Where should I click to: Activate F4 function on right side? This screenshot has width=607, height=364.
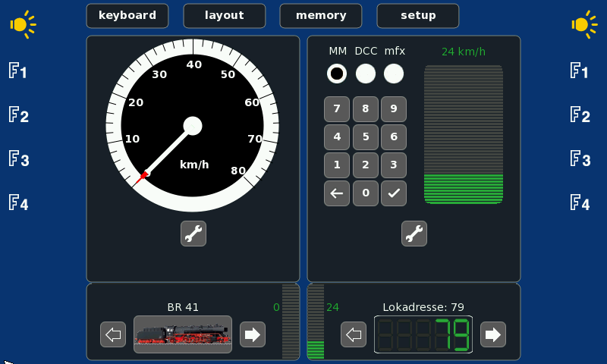pos(580,203)
